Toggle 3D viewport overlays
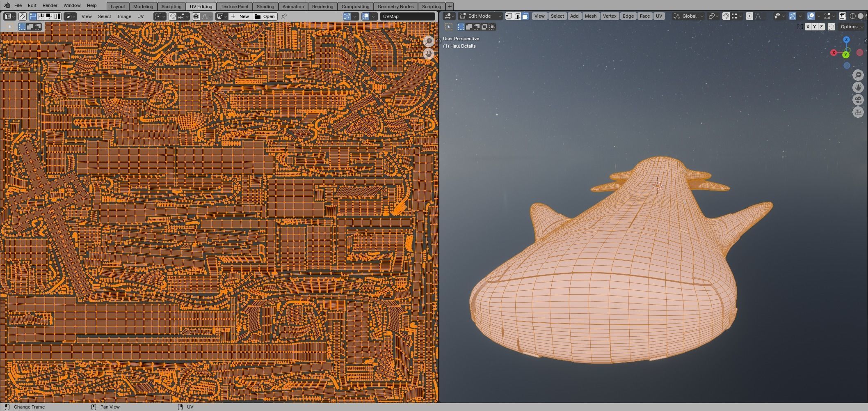 811,16
